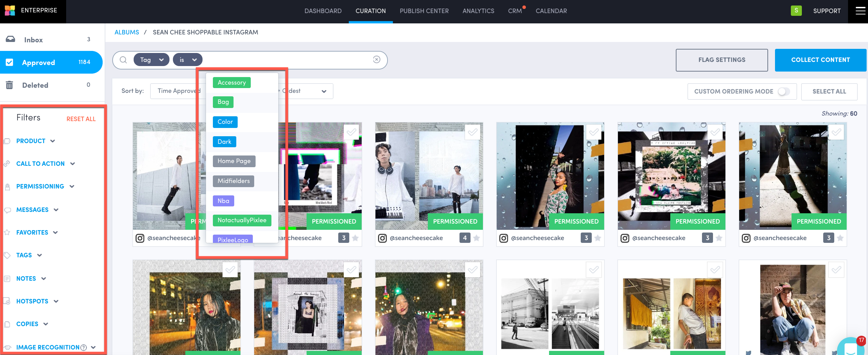This screenshot has height=355, width=868.
Task: Click the Deleted trash icon
Action: [10, 85]
